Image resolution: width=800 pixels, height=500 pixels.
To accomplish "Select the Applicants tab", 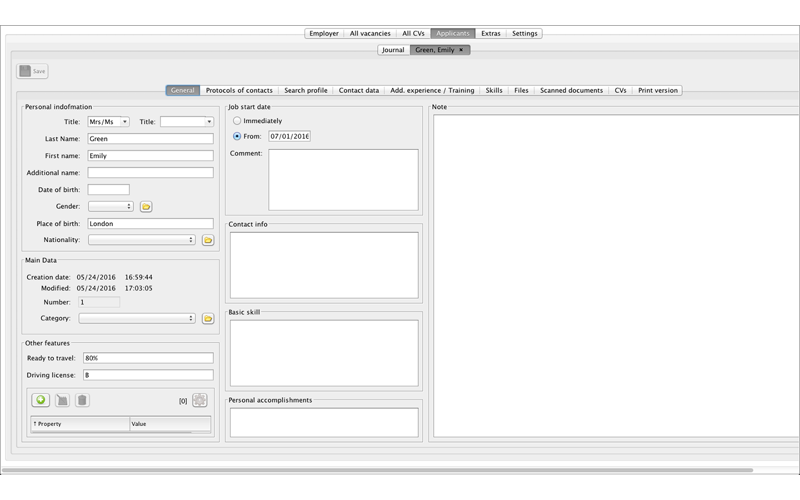I will [x=453, y=33].
